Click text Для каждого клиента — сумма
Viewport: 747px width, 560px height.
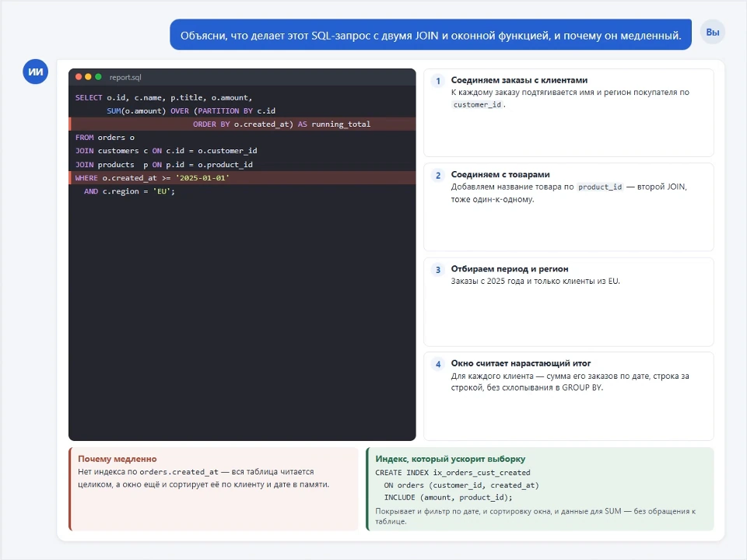point(570,382)
